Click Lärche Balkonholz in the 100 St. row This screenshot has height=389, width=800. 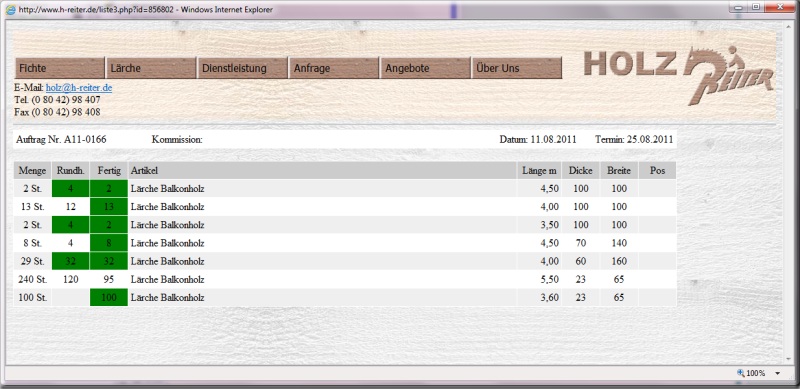click(167, 298)
